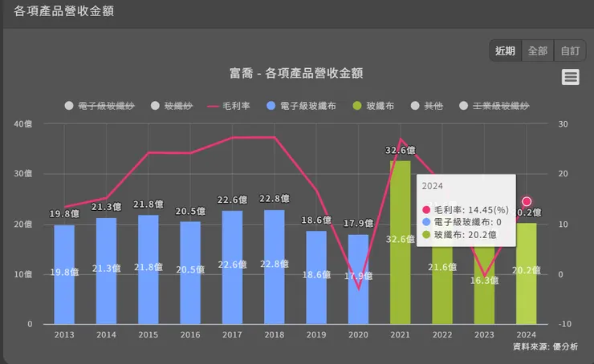Click the 2021 x-axis year label

401,334
